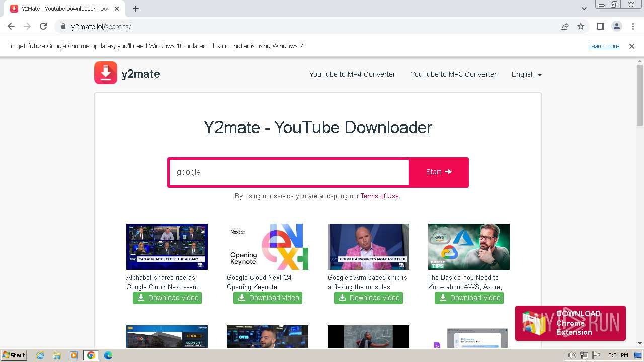Viewport: 644px width, 362px height.
Task: Click the search input containing 'google'
Action: coord(289,172)
